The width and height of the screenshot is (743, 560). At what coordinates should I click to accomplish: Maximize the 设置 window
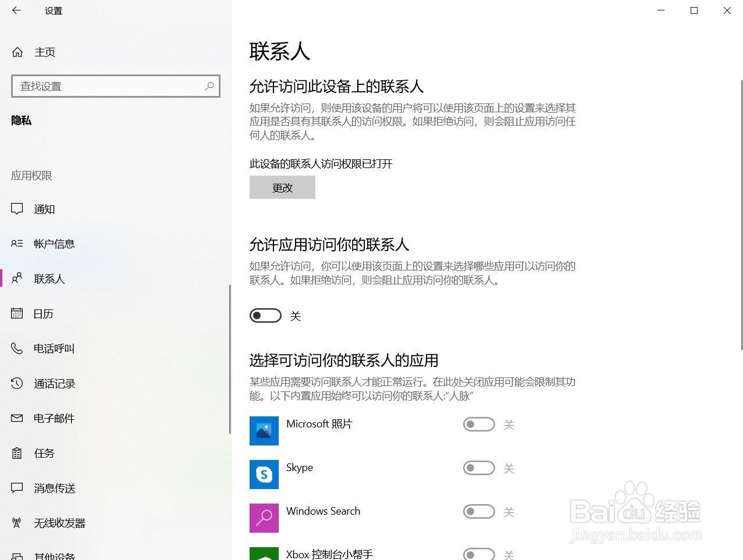pos(694,10)
